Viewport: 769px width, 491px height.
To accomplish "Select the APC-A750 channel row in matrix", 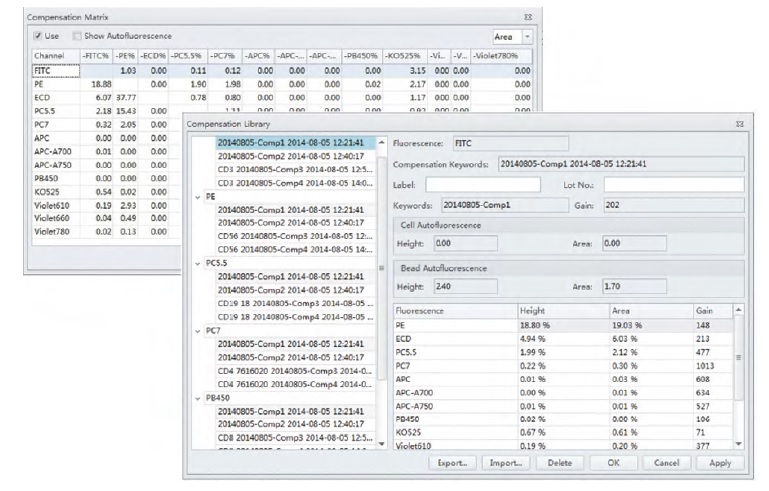I will [106, 165].
